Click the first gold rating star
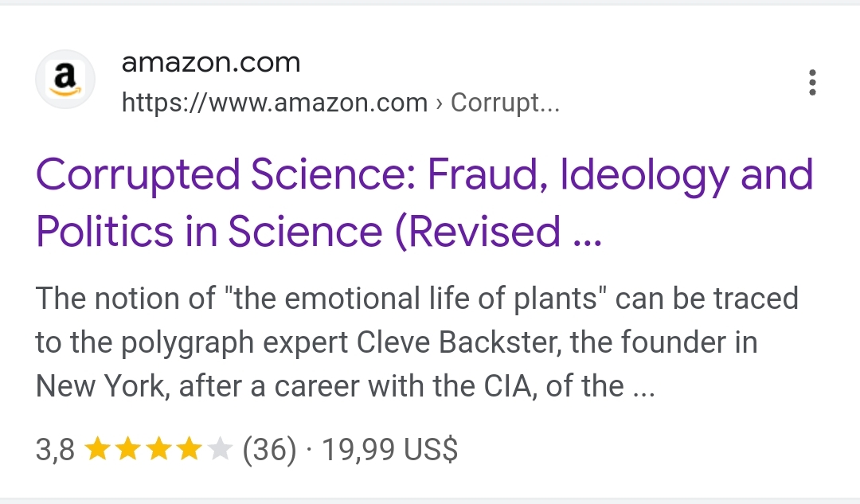 tap(96, 451)
